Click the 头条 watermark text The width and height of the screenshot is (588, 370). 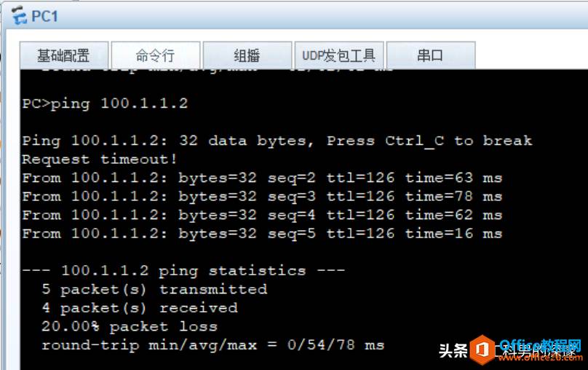tap(453, 351)
